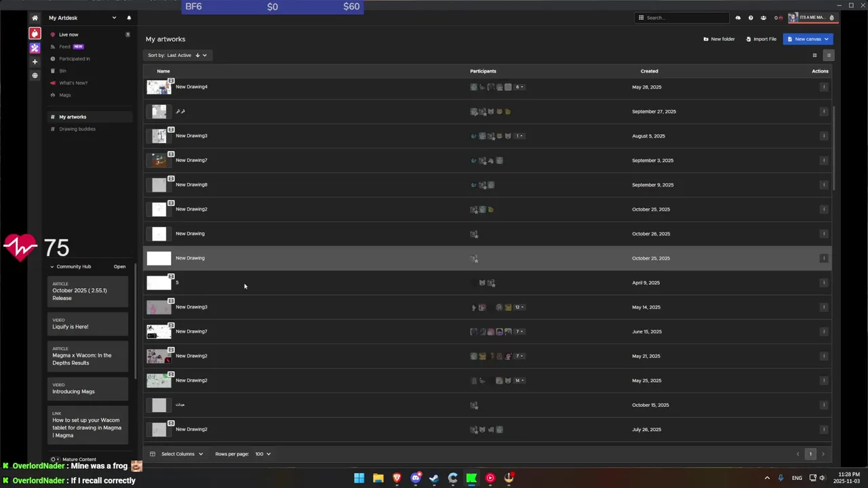Open the Sort by Last Active dropdown
Image resolution: width=868 pixels, height=488 pixels.
point(177,55)
